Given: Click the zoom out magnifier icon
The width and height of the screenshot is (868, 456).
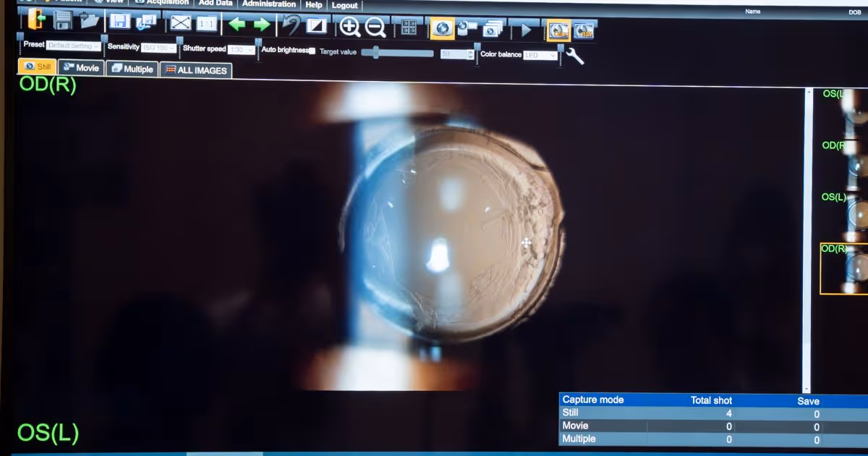Looking at the screenshot, I should pyautogui.click(x=375, y=28).
